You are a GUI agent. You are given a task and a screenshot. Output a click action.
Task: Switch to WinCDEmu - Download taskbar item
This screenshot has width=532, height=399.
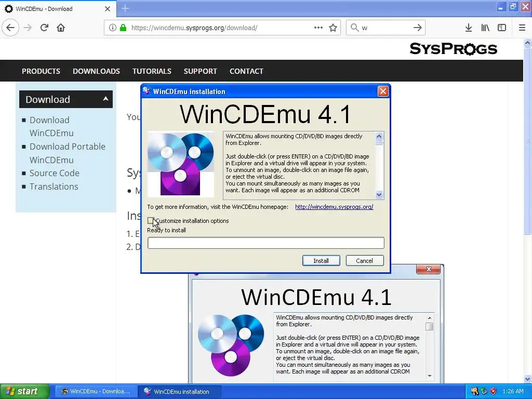pos(96,392)
